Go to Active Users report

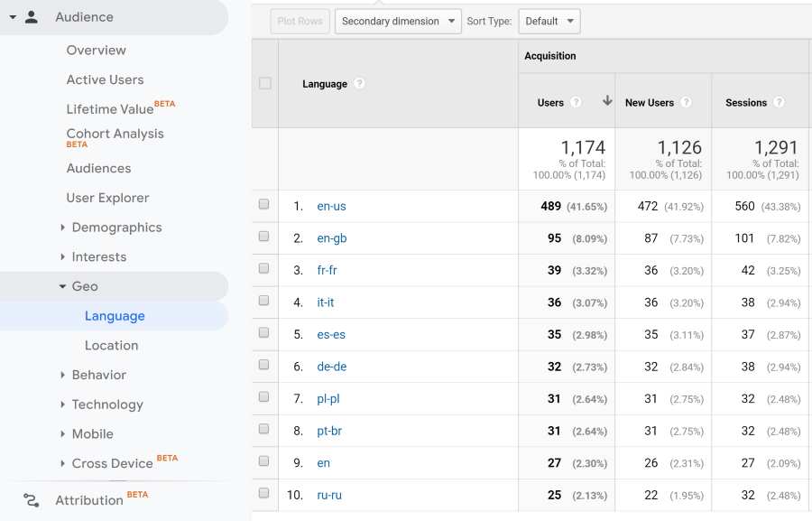[x=105, y=79]
